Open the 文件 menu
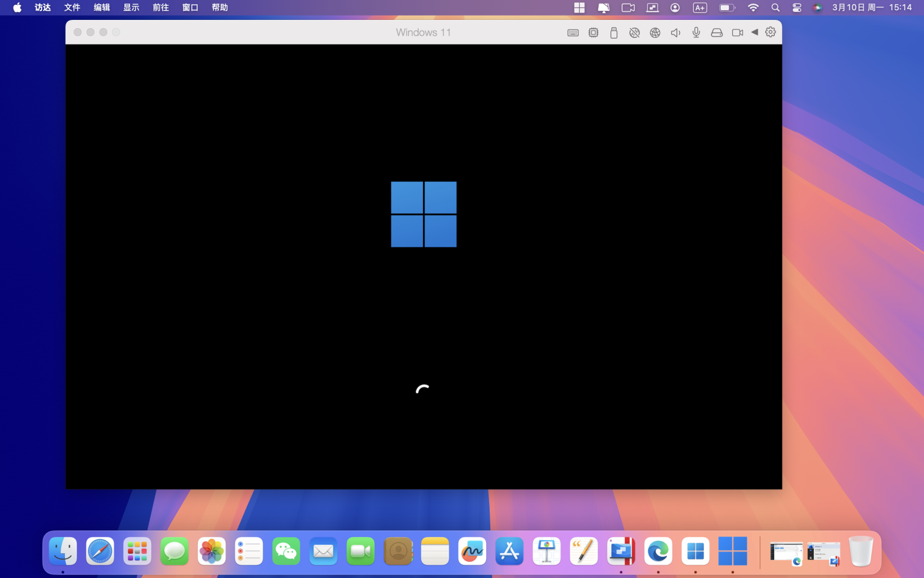Viewport: 924px width, 578px height. click(72, 7)
